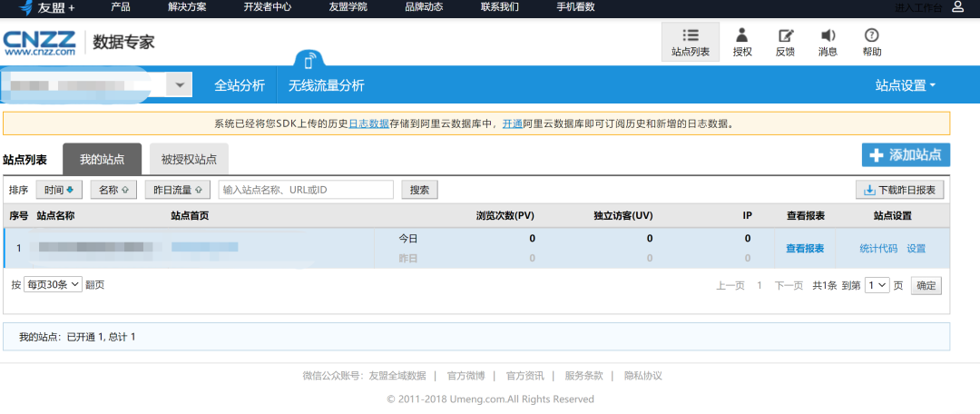Click the site search input field
The width and height of the screenshot is (980, 414).
tap(306, 190)
